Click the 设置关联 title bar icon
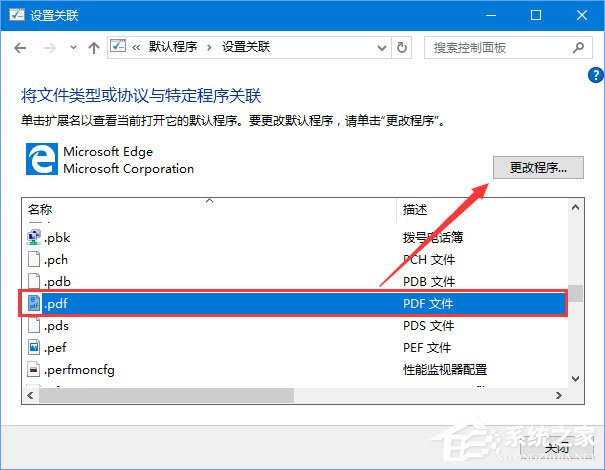 [x=17, y=15]
